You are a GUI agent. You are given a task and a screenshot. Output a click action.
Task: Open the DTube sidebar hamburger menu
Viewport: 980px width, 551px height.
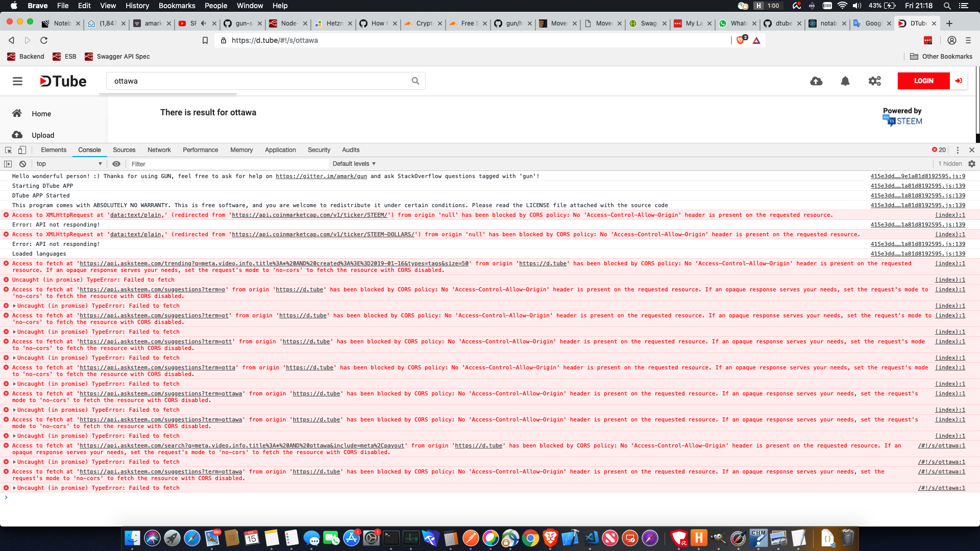tap(17, 81)
